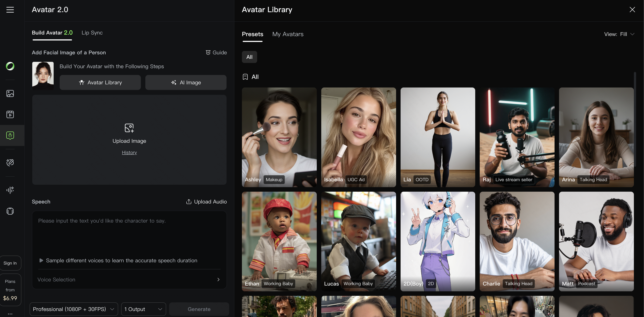Screen dimensions: 644x317
Task: Open the Professional quality dropdown
Action: [74, 309]
